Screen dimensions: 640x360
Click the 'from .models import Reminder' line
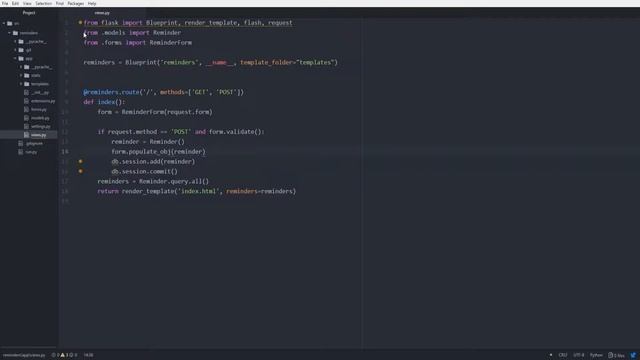pyautogui.click(x=132, y=33)
